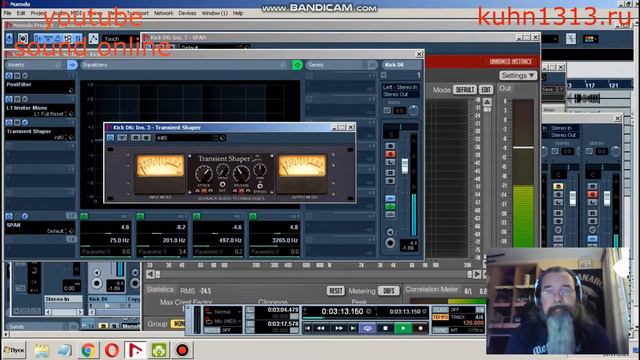Enable EQ band 2 at 201.0 Hz
Screen dimensions: 640x360
coord(140,216)
